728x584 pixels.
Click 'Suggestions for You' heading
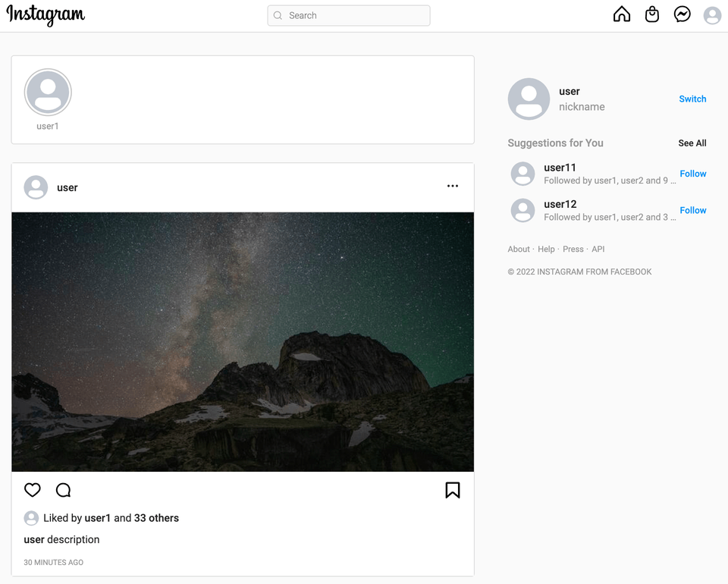click(x=555, y=143)
